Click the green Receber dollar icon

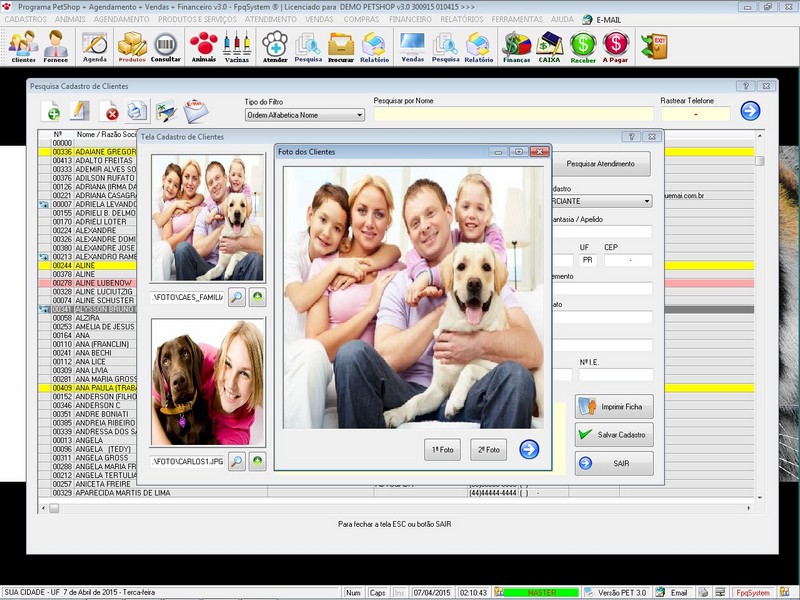pos(583,46)
